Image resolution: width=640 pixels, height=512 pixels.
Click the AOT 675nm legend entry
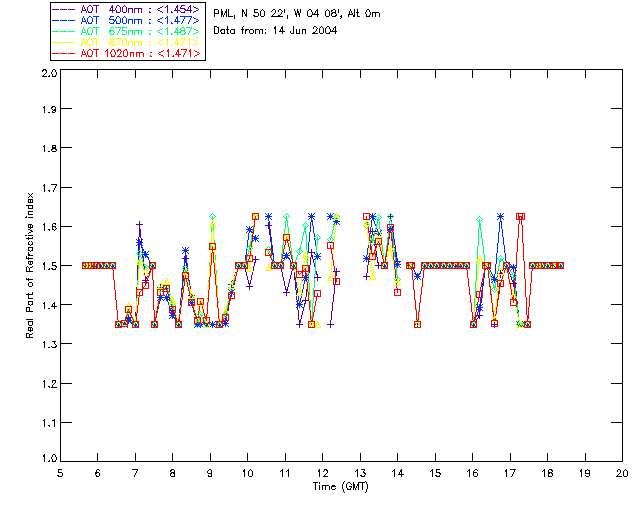(x=127, y=31)
